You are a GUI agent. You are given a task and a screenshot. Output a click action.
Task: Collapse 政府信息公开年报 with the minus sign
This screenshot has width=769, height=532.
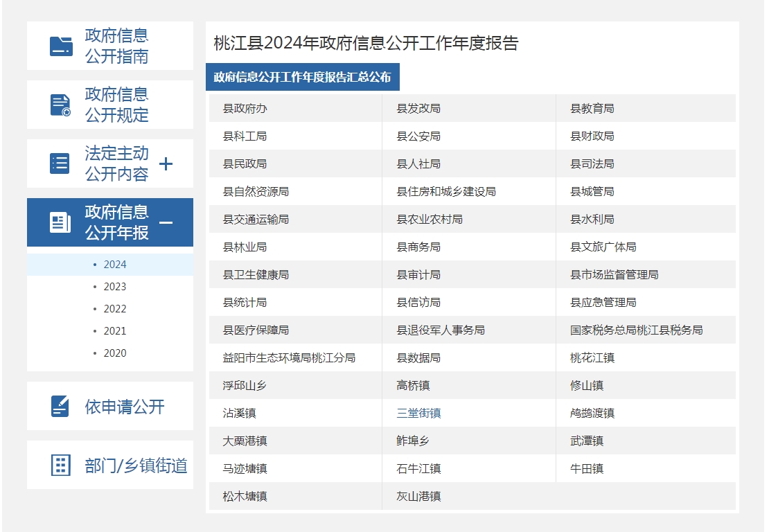(x=166, y=222)
